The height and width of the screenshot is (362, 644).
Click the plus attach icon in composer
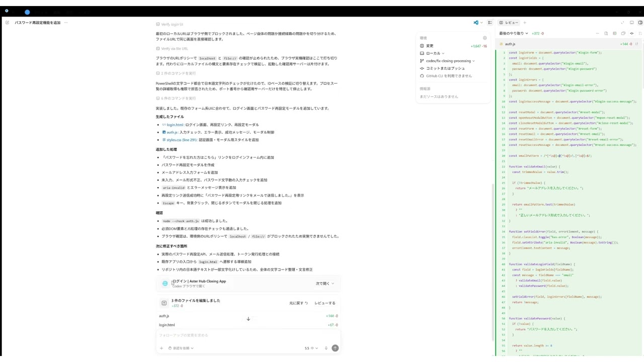(x=162, y=348)
